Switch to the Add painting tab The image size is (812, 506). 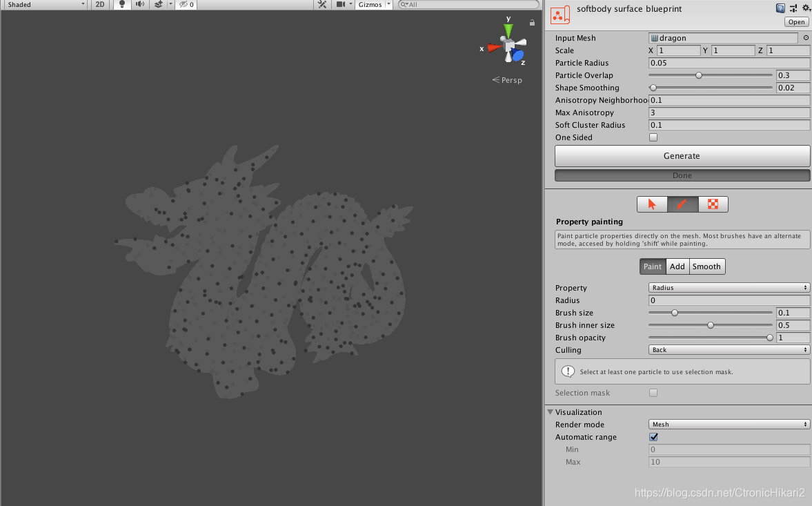[677, 266]
